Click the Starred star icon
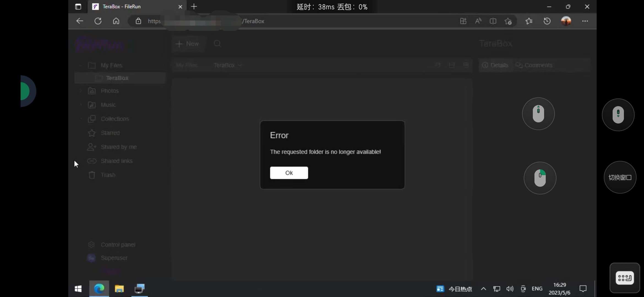 pos(92,133)
